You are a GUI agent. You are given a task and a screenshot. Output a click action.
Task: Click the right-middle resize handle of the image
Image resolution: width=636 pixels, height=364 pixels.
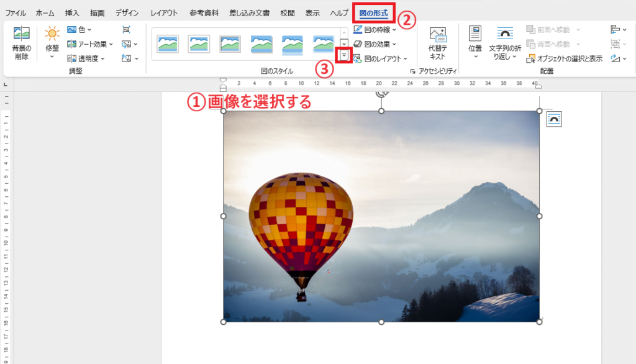(x=540, y=216)
